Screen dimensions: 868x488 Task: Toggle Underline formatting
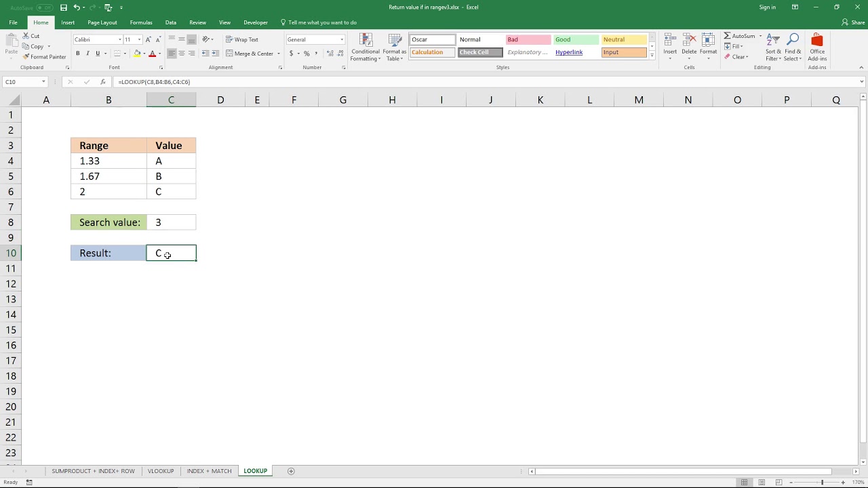98,54
